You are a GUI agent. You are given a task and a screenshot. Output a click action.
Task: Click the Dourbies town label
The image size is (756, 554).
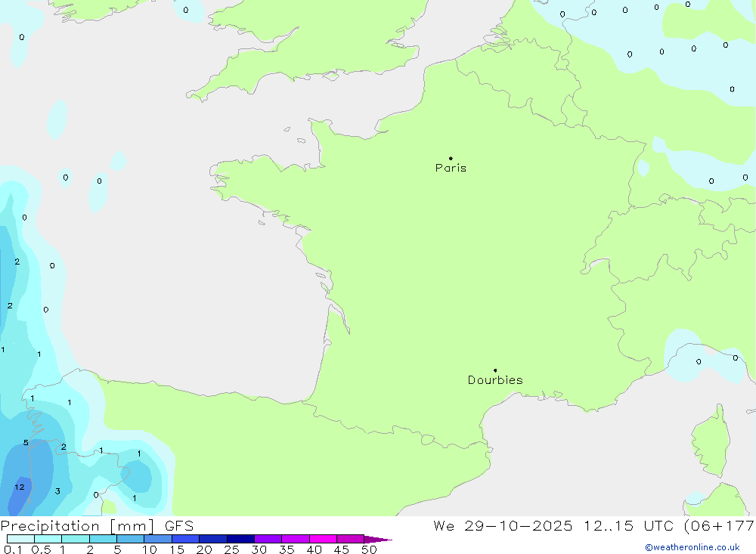tap(495, 380)
